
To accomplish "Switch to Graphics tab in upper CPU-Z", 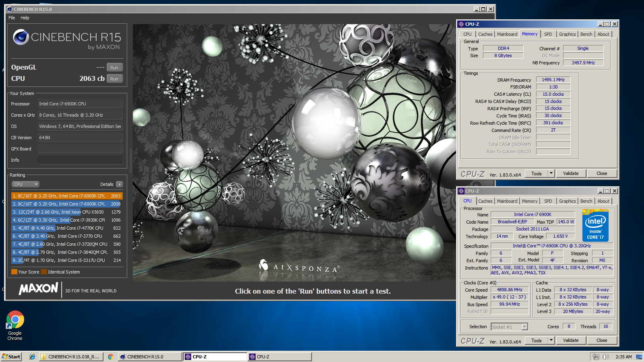I will (568, 34).
